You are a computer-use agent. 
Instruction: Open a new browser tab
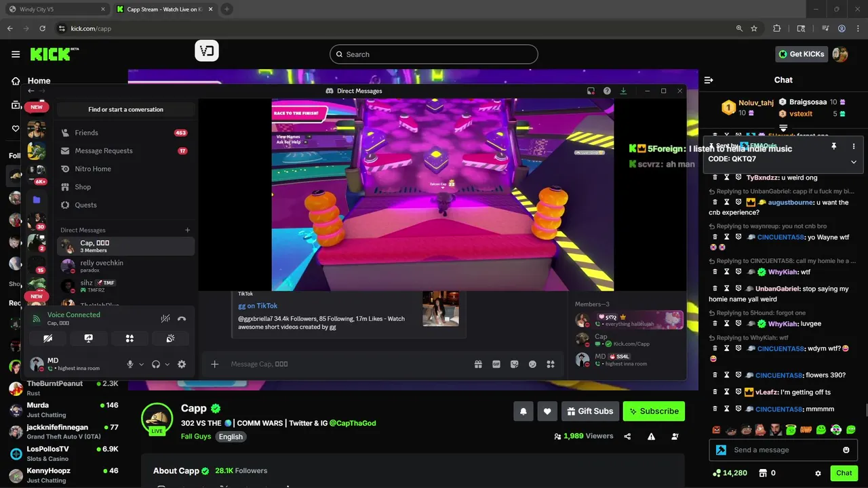tap(226, 9)
